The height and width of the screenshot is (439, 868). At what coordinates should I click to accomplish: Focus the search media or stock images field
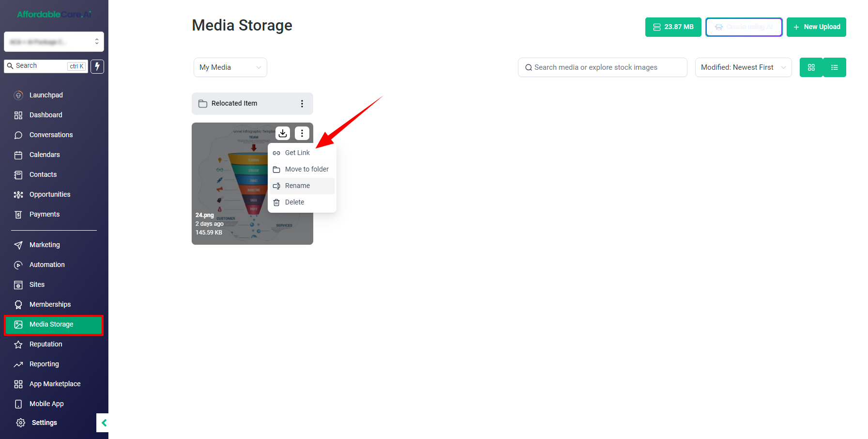[603, 67]
